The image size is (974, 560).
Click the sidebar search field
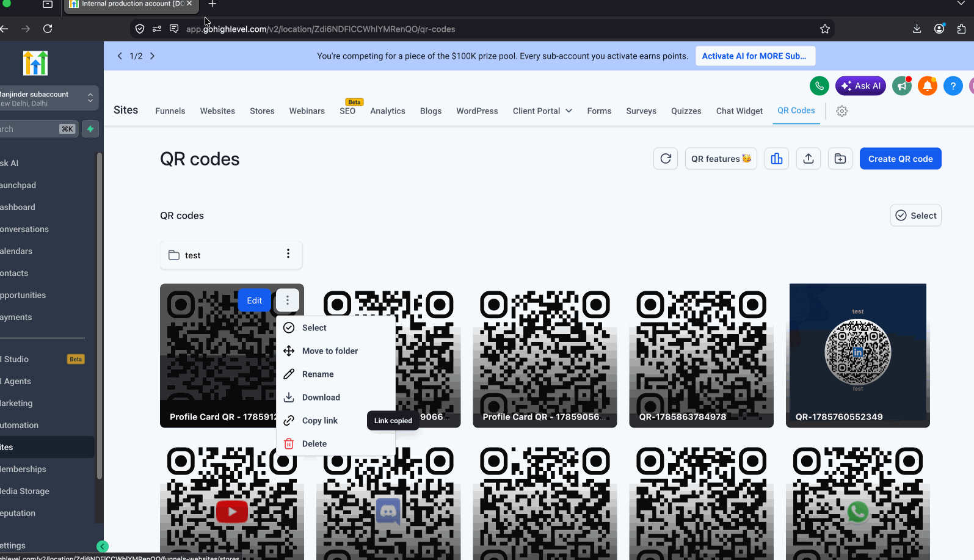pyautogui.click(x=39, y=129)
